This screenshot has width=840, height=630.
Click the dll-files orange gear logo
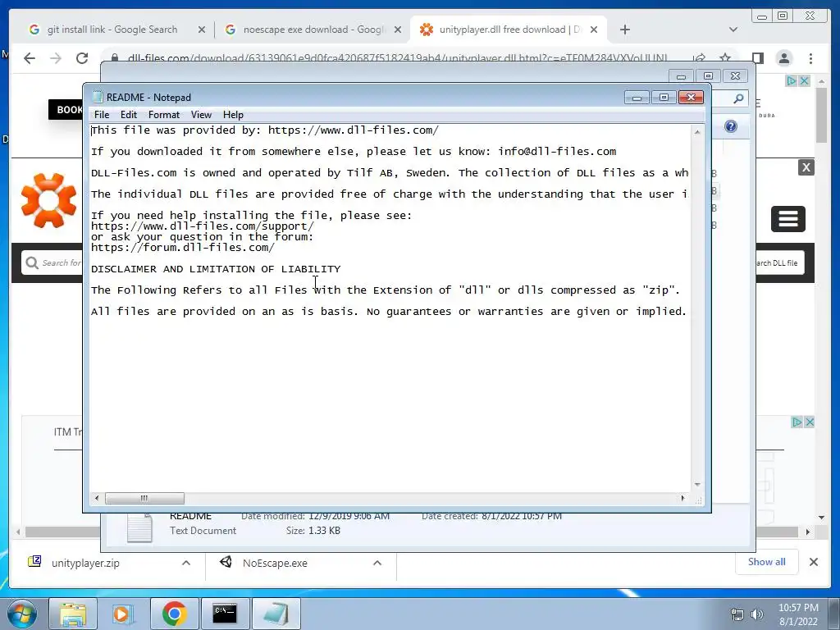[48, 200]
